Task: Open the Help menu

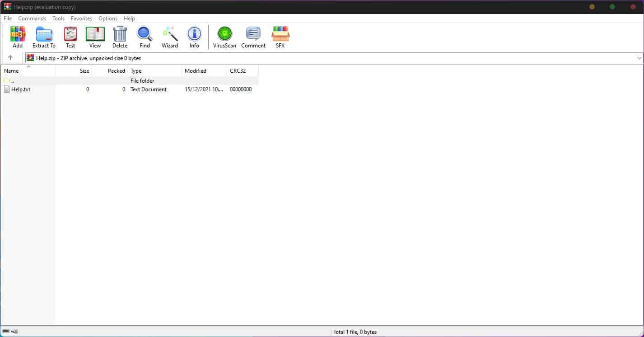Action: tap(129, 19)
